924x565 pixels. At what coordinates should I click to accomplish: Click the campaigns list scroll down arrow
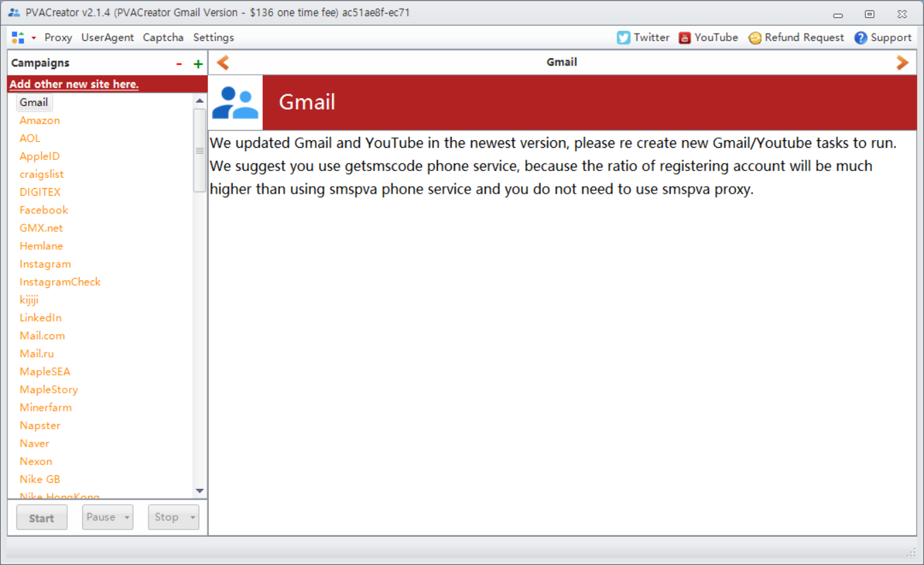point(200,490)
